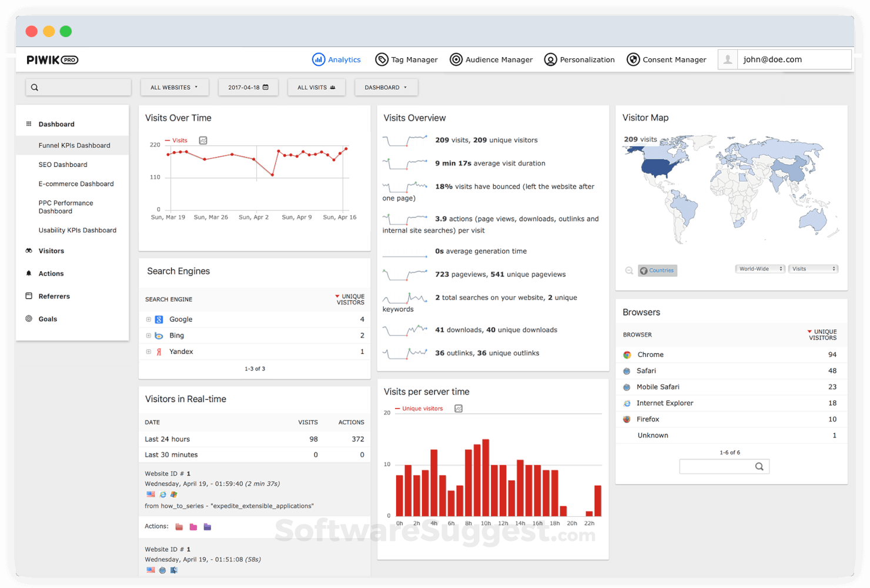The height and width of the screenshot is (588, 870).
Task: Open the Analytics module
Action: [336, 59]
